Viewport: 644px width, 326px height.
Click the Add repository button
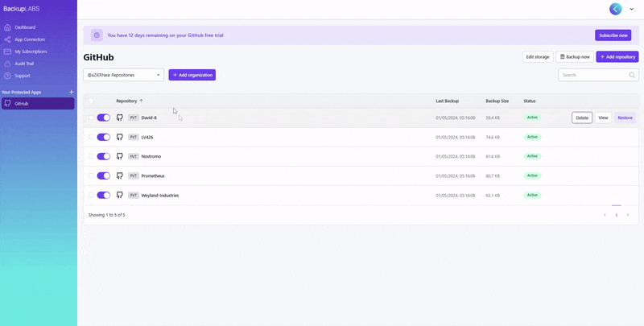pyautogui.click(x=617, y=57)
